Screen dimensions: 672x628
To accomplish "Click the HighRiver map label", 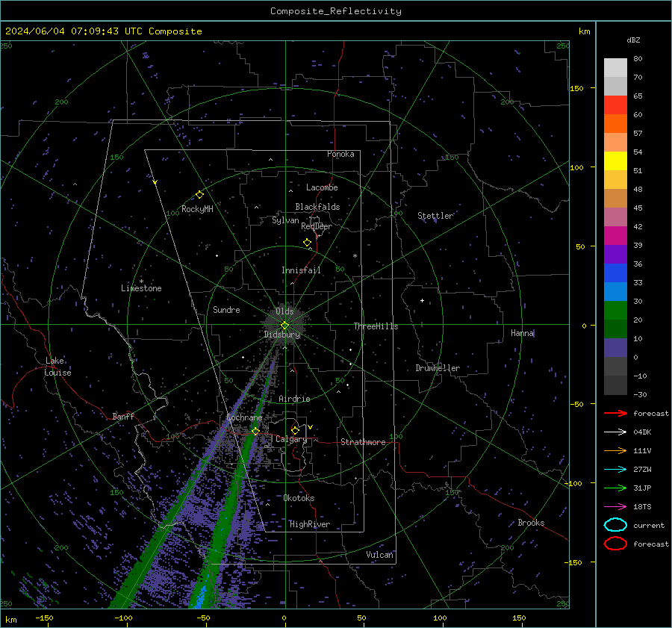I will (310, 524).
